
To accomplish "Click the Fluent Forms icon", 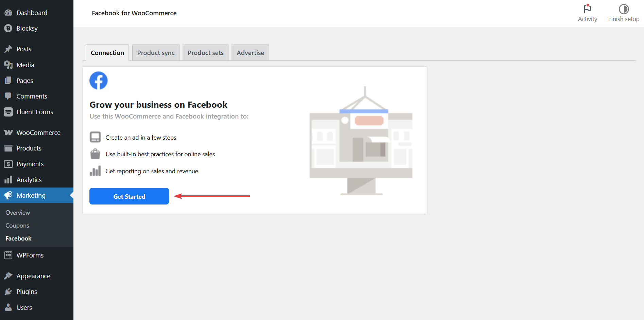I will [8, 112].
